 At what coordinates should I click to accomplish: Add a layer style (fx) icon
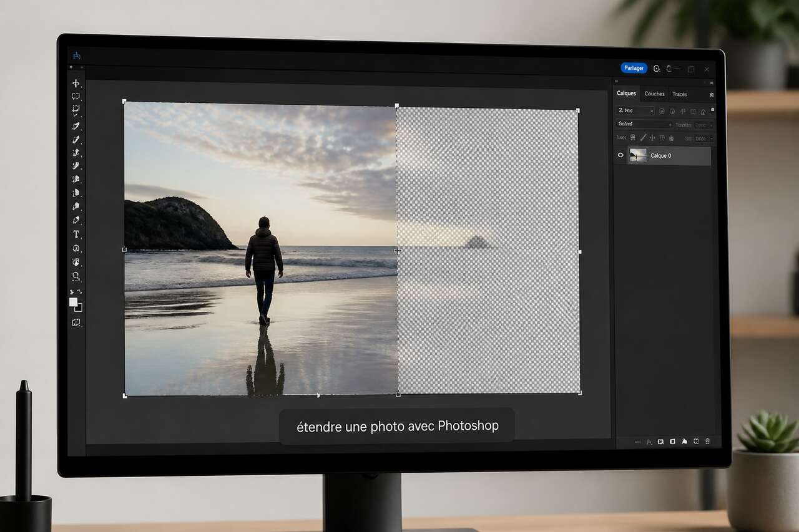pos(649,442)
